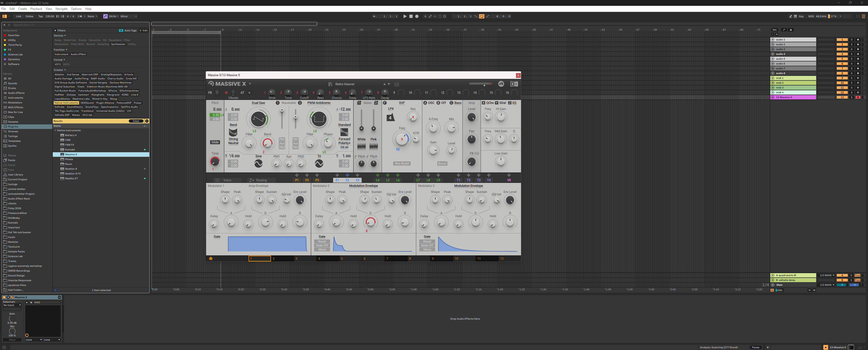
Task: Open the Bass insert effect C selector
Action: tap(458, 103)
